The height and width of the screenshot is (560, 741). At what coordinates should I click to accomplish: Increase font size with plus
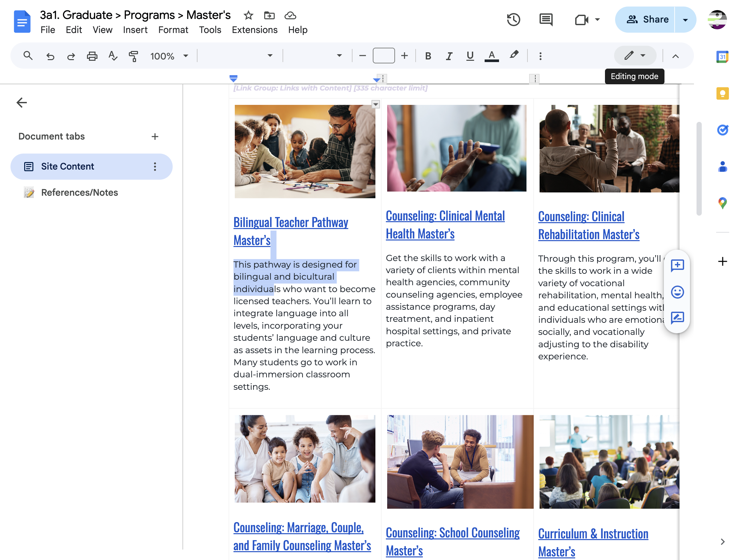tap(404, 56)
